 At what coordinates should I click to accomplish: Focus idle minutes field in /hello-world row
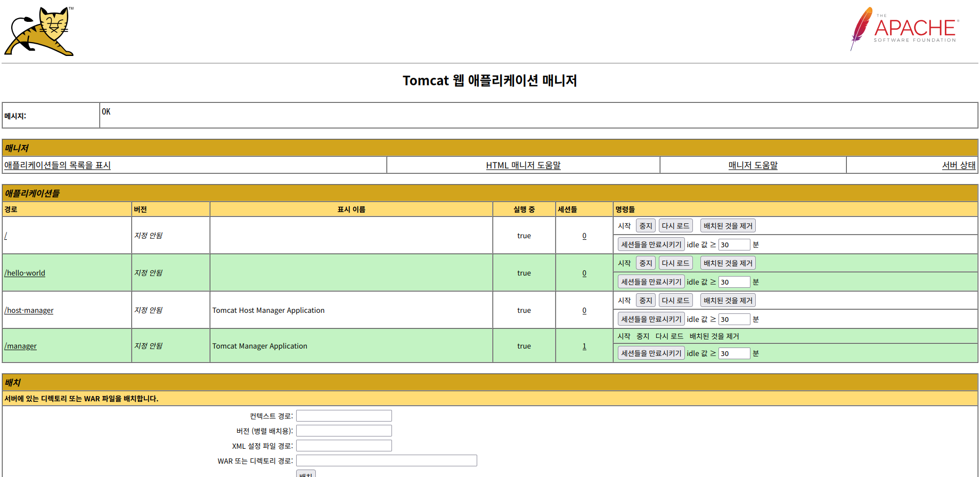click(734, 282)
